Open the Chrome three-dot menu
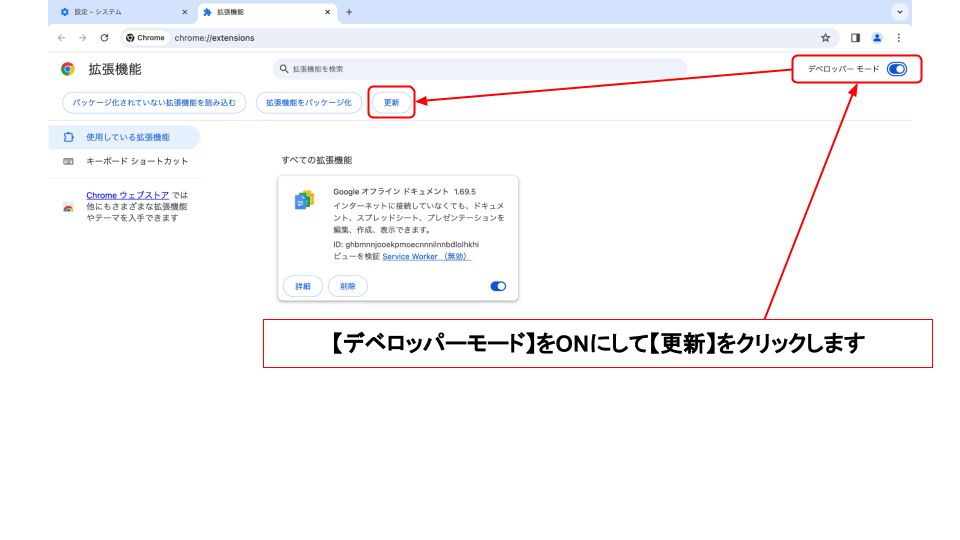The height and width of the screenshot is (540, 960). pos(899,38)
